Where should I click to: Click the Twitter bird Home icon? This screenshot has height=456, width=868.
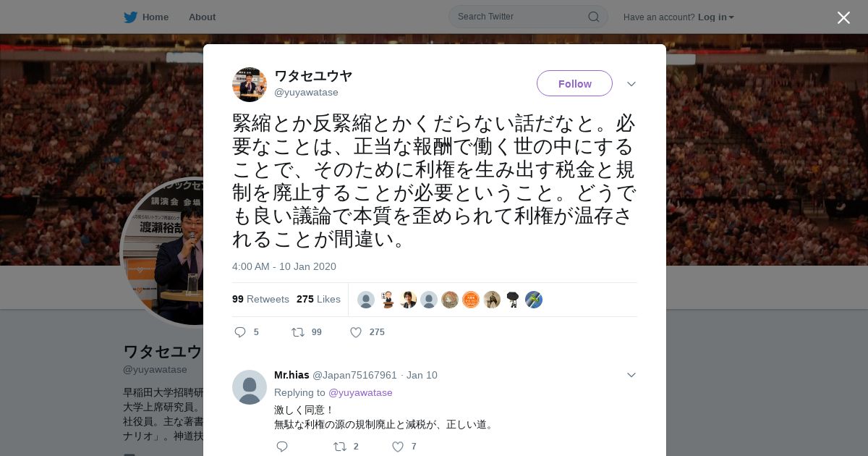click(130, 17)
